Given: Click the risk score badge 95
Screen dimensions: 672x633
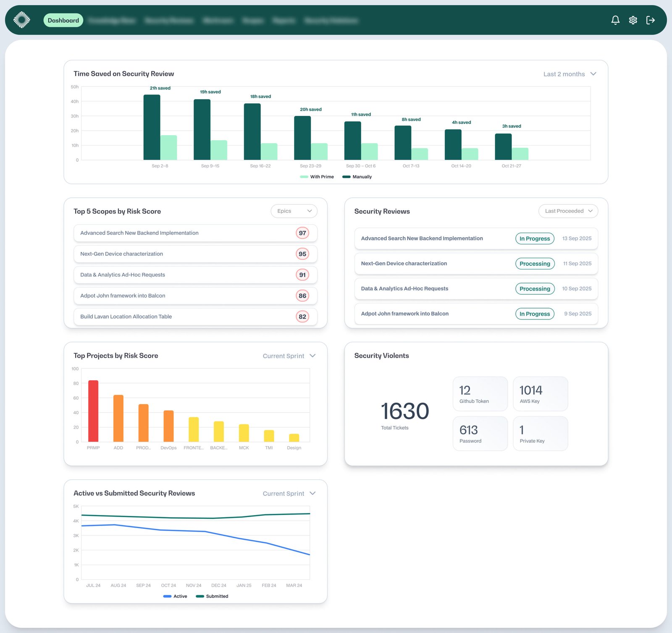Looking at the screenshot, I should 302,254.
